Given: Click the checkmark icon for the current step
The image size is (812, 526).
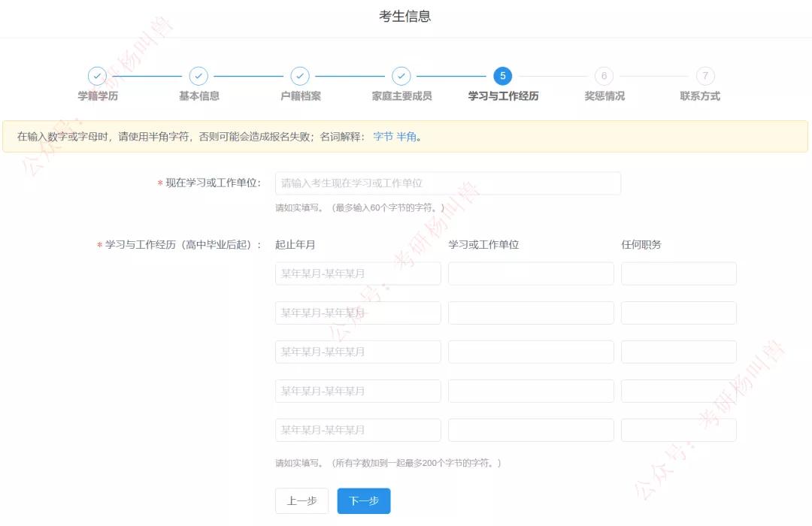Looking at the screenshot, I should [x=502, y=76].
